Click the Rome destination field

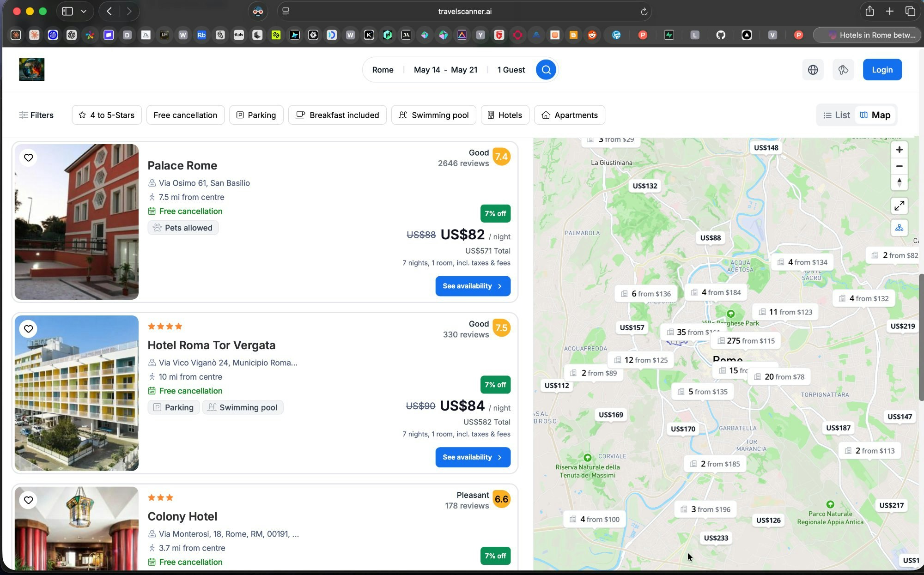pos(383,69)
